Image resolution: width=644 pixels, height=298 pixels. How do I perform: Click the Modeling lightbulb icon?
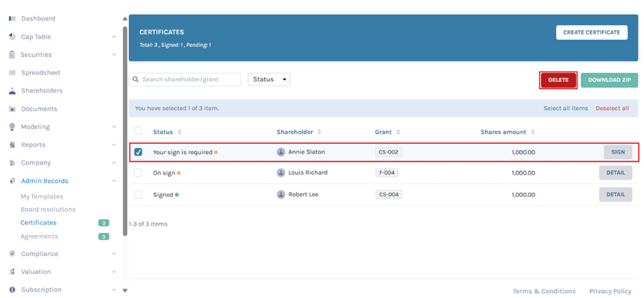(x=12, y=127)
